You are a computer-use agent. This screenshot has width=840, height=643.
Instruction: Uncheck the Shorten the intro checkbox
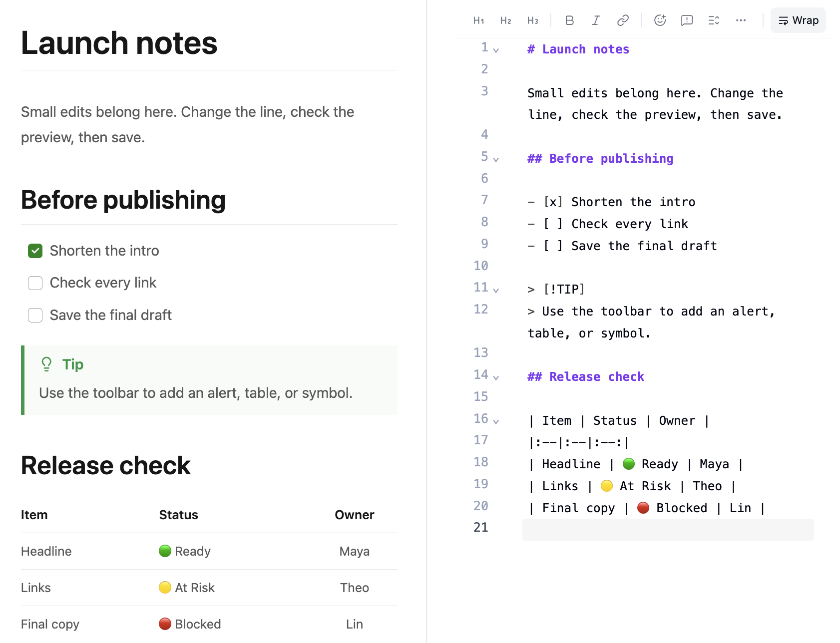point(35,251)
